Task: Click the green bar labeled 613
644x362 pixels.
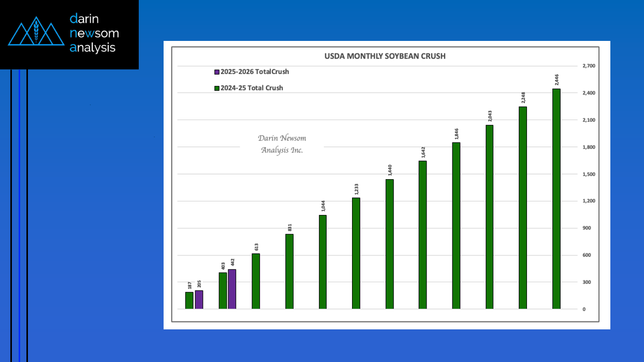Action: click(x=256, y=281)
